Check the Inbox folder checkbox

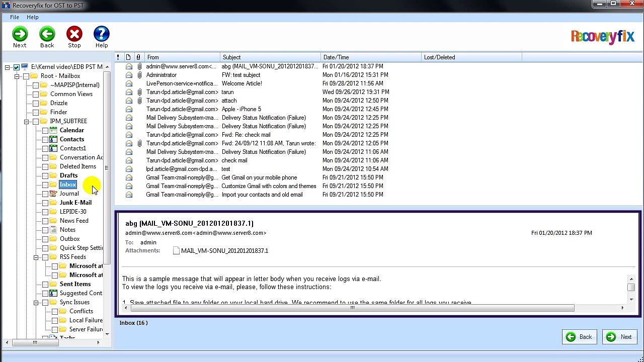[x=45, y=185]
